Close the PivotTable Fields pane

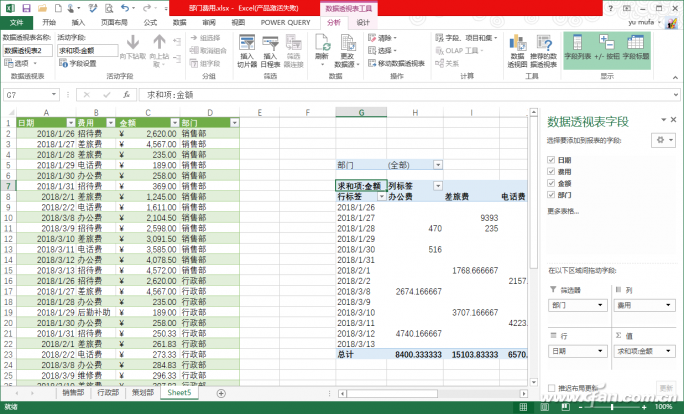coord(674,120)
